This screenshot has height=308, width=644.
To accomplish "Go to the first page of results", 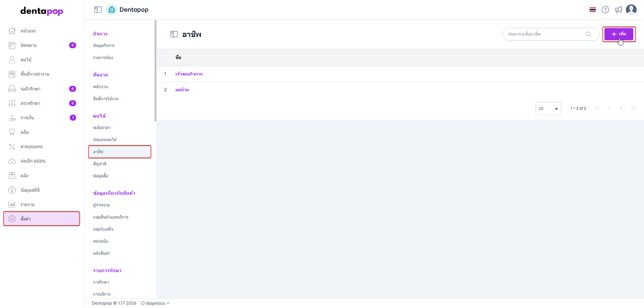I will point(597,108).
